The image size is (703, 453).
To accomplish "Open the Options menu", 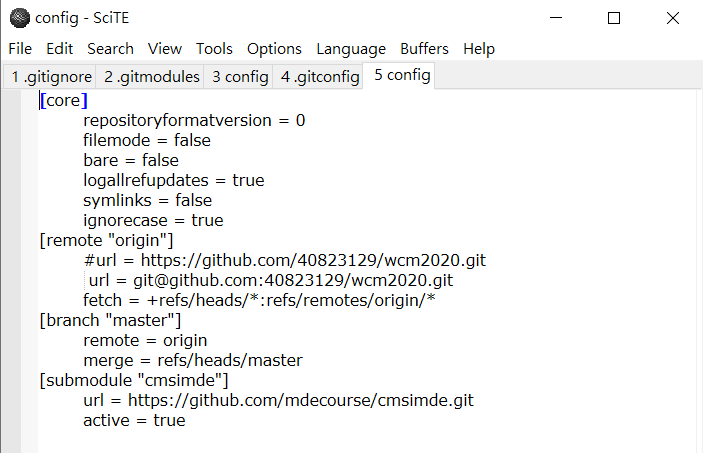I will tap(274, 48).
